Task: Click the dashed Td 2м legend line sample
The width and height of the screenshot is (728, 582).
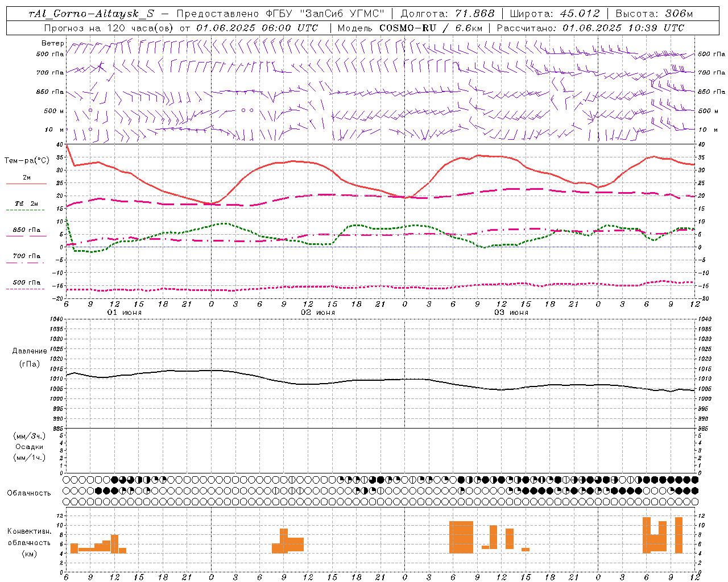Action: [x=25, y=210]
